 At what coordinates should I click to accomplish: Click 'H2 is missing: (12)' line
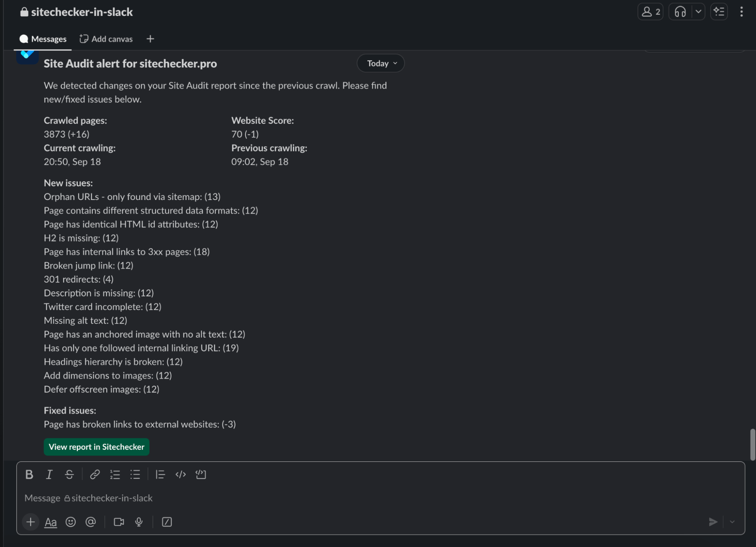point(81,238)
